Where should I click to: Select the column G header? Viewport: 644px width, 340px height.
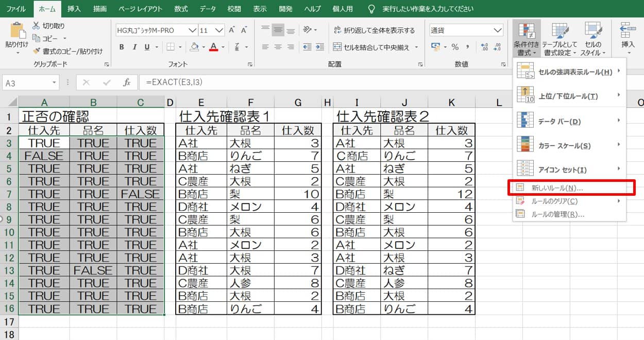298,103
